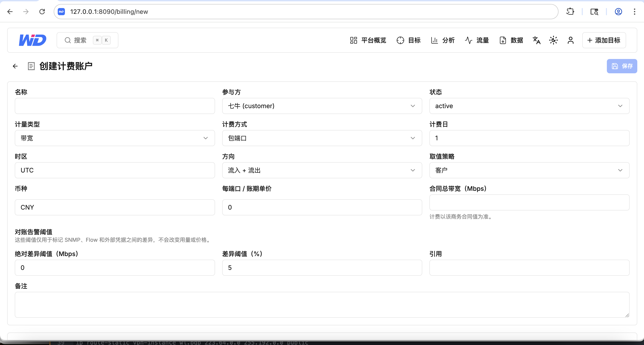This screenshot has width=644, height=345.
Task: Click the billing document icon by the title
Action: (31, 66)
